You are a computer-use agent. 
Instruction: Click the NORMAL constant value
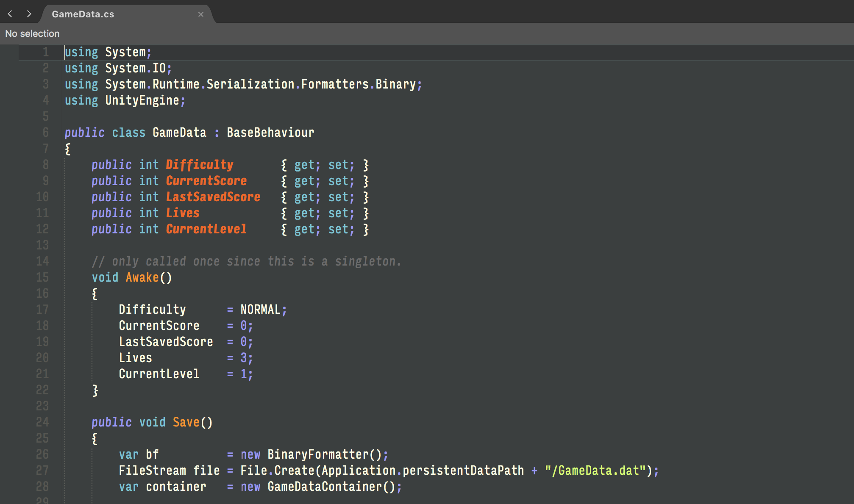point(260,310)
